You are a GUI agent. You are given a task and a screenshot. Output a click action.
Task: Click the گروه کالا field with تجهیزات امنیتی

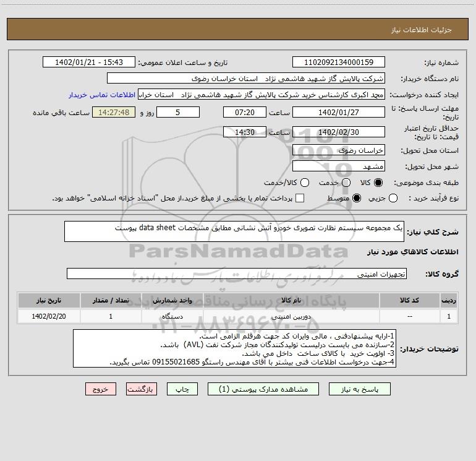[236, 274]
